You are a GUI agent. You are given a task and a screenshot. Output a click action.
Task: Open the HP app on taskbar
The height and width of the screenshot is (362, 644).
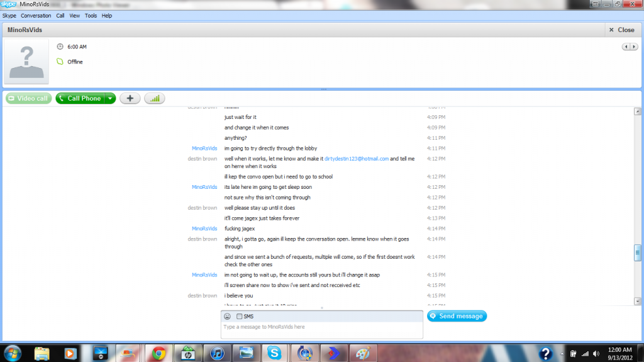[188, 353]
